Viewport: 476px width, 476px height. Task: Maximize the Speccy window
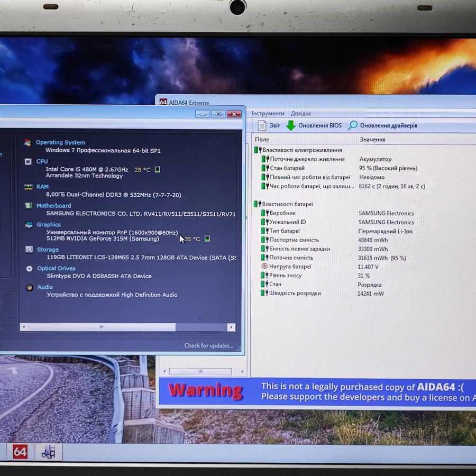click(x=218, y=114)
